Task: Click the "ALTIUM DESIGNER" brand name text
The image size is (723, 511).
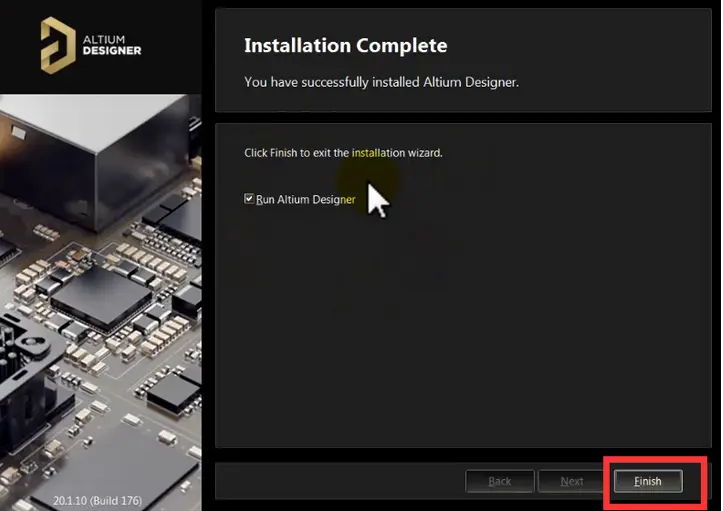Action: point(112,45)
